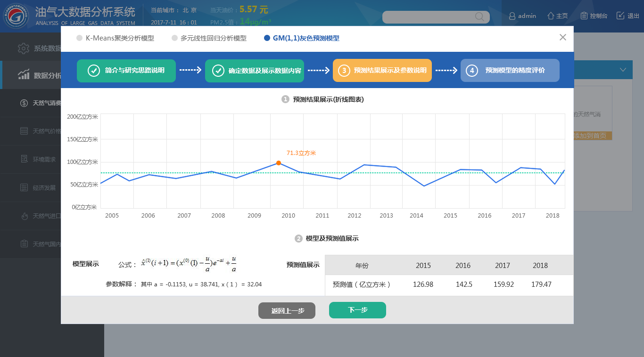Viewport: 644px width, 357px height.
Task: Click the 年份 table header
Action: (x=362, y=266)
